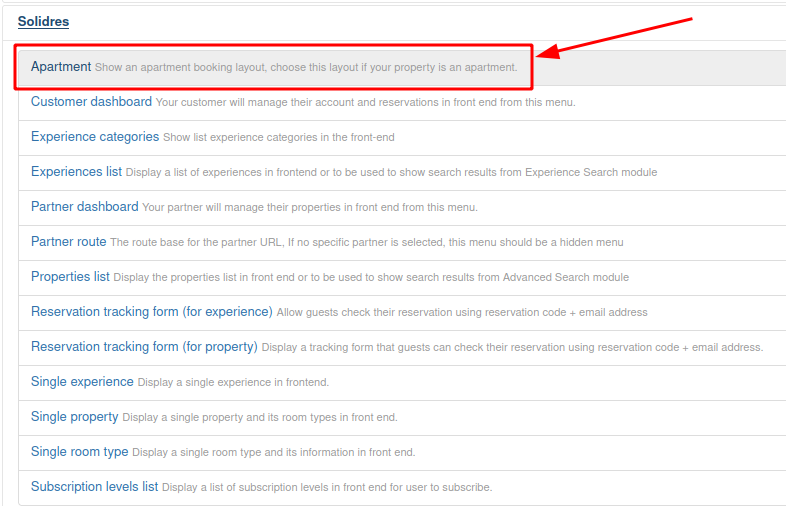
Task: Select the Properties list menu type
Action: click(x=70, y=277)
